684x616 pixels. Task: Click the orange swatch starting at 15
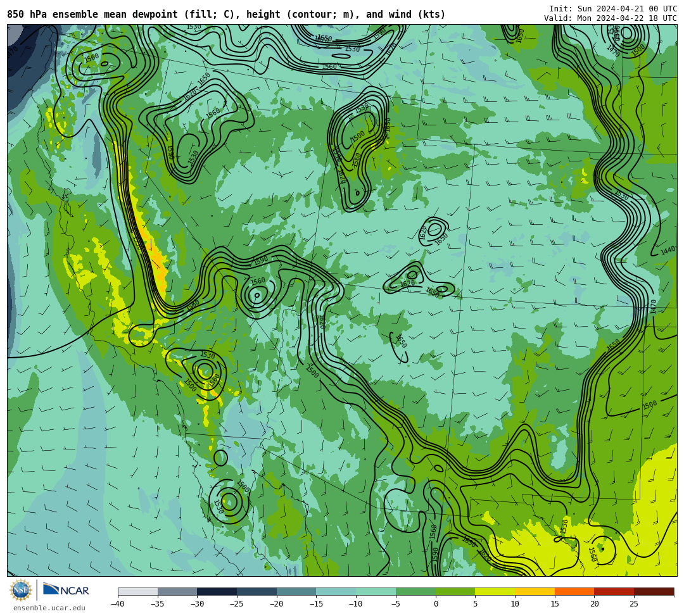tap(574, 591)
